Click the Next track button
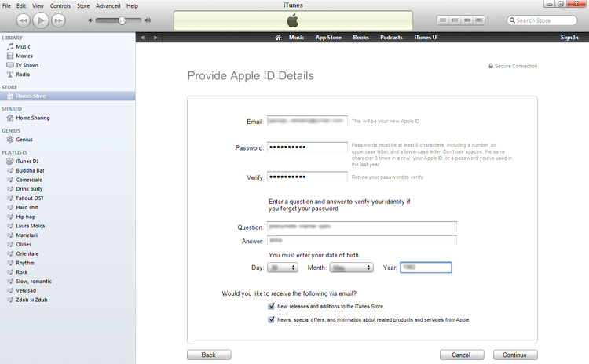Image resolution: width=589 pixels, height=364 pixels. 58,20
